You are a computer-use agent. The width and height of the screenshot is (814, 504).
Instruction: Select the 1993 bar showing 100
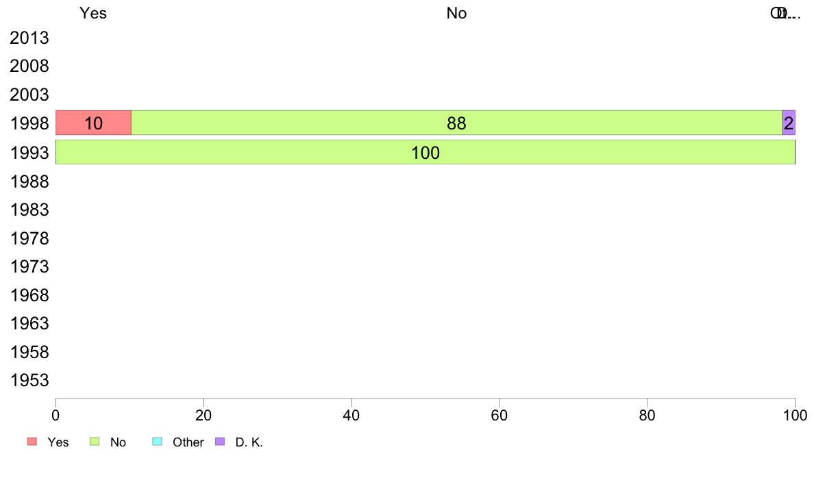tap(425, 152)
